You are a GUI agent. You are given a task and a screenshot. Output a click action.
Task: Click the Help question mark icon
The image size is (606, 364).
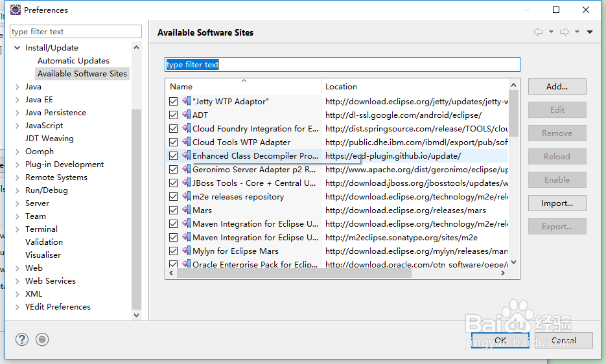tap(22, 339)
